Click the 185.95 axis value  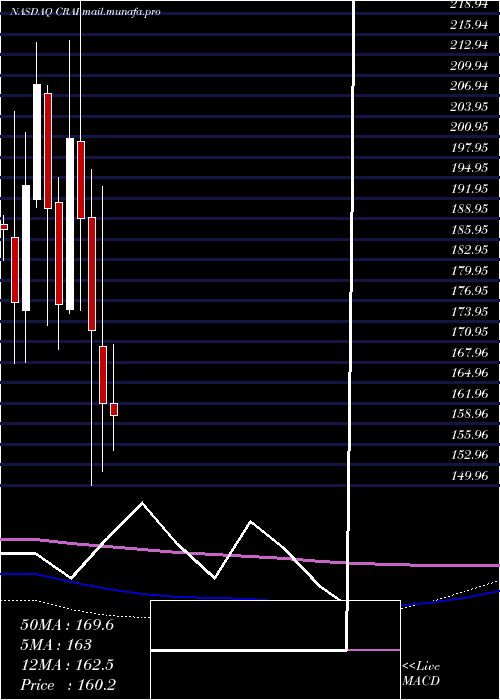tap(469, 229)
